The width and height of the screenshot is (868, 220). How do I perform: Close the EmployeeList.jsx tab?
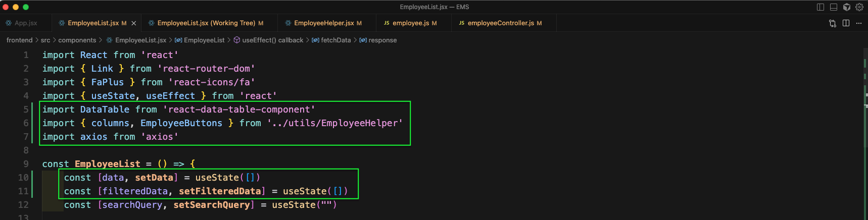pos(134,23)
